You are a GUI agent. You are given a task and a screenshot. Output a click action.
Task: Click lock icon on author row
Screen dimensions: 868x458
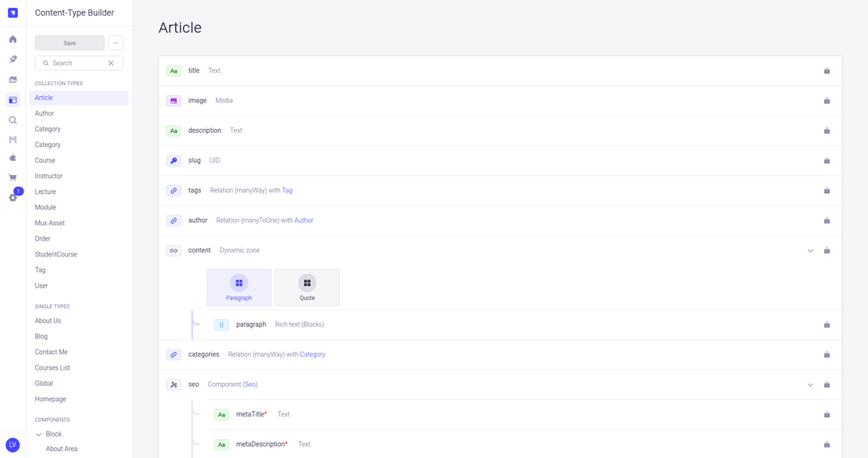tap(827, 220)
